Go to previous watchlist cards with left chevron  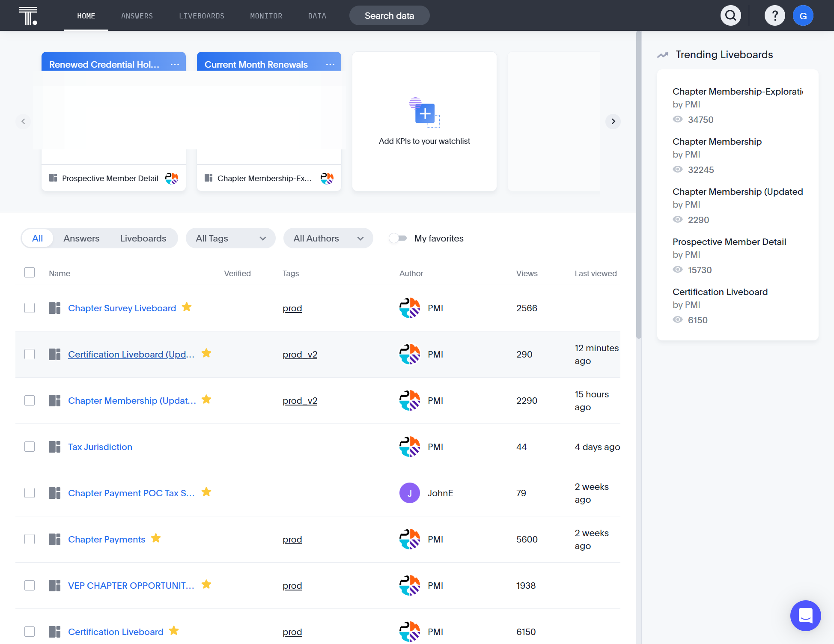tap(23, 122)
